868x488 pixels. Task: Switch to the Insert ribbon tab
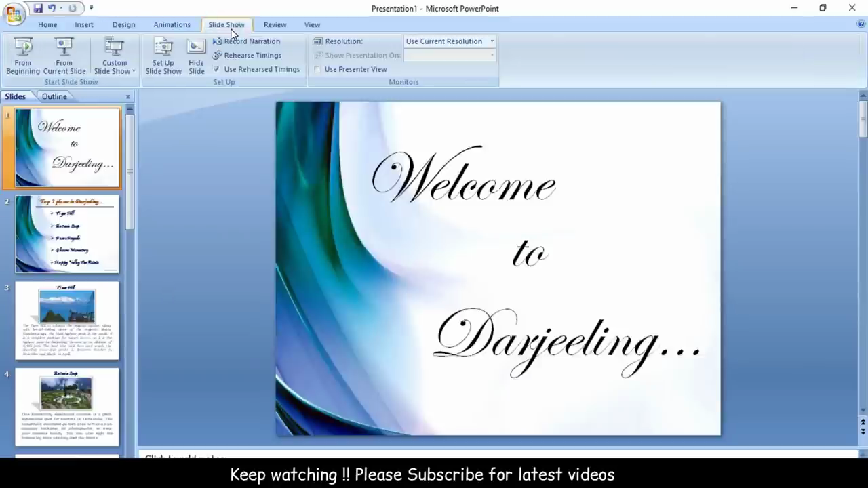(84, 24)
